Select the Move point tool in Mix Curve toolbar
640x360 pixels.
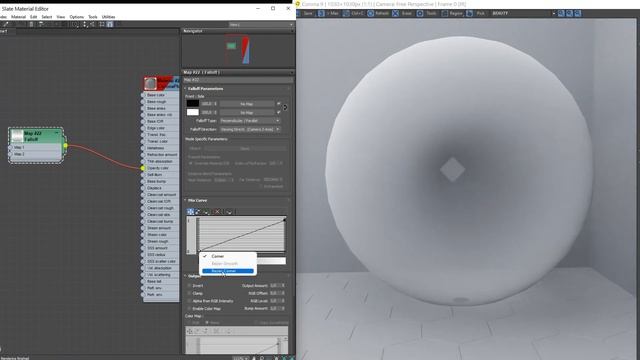(190, 211)
